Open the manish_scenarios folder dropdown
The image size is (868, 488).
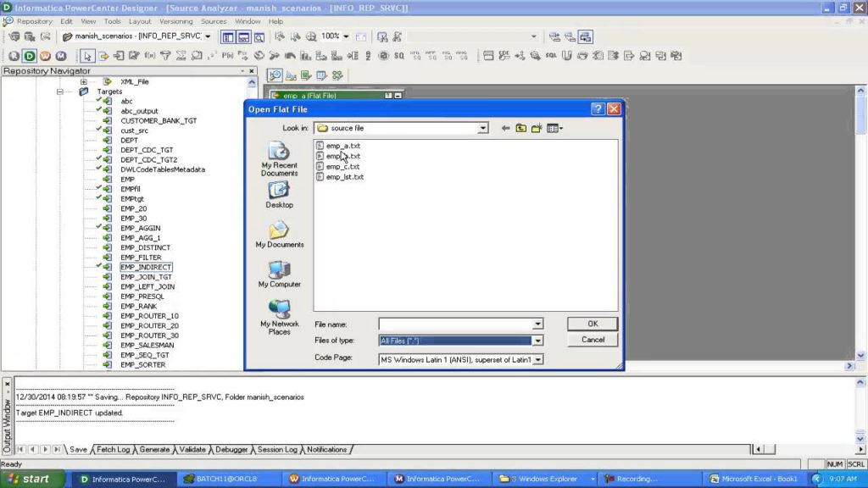[x=208, y=36]
